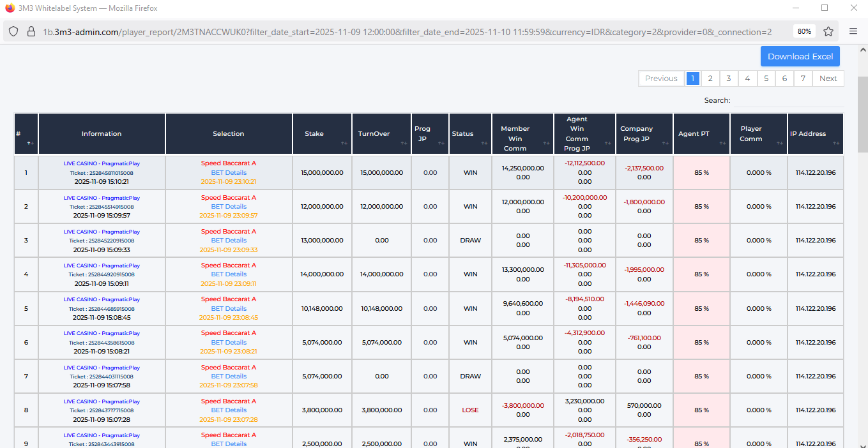Screen dimensions: 868x448
Task: Click member loss value -3,800,000.00
Action: 522,406
